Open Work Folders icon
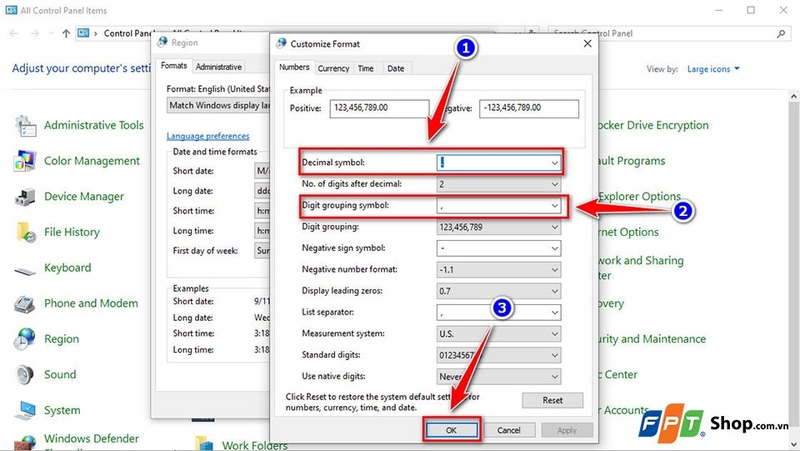 [204, 444]
